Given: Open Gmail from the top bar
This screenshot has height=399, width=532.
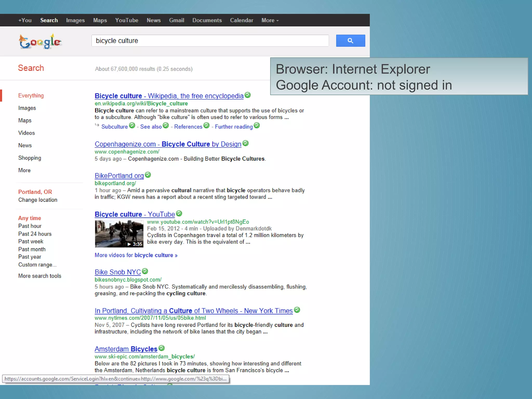Looking at the screenshot, I should click(177, 20).
